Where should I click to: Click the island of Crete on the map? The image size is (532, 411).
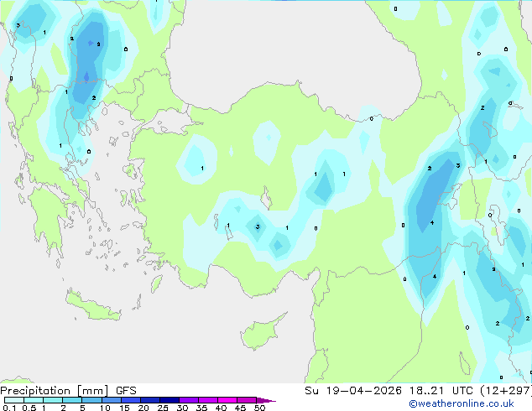point(92,305)
